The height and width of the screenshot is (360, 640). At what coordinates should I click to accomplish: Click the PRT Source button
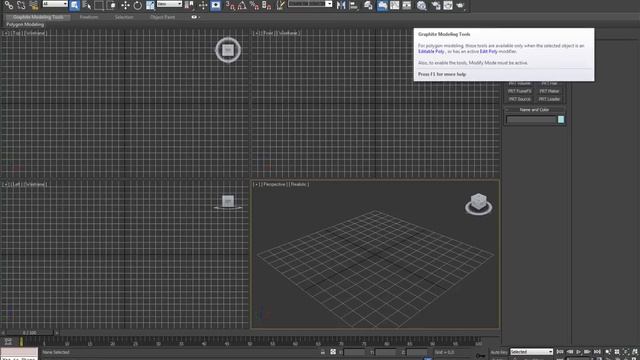click(x=520, y=99)
